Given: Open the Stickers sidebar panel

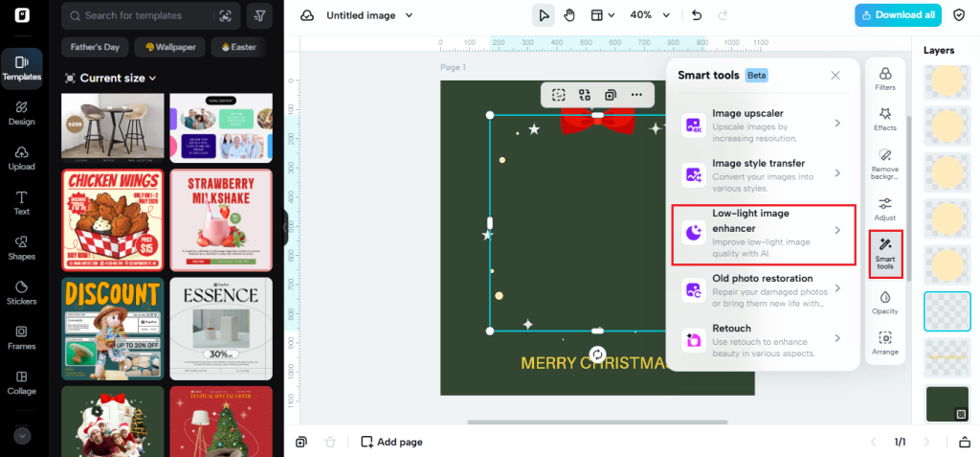Looking at the screenshot, I should coord(21,292).
